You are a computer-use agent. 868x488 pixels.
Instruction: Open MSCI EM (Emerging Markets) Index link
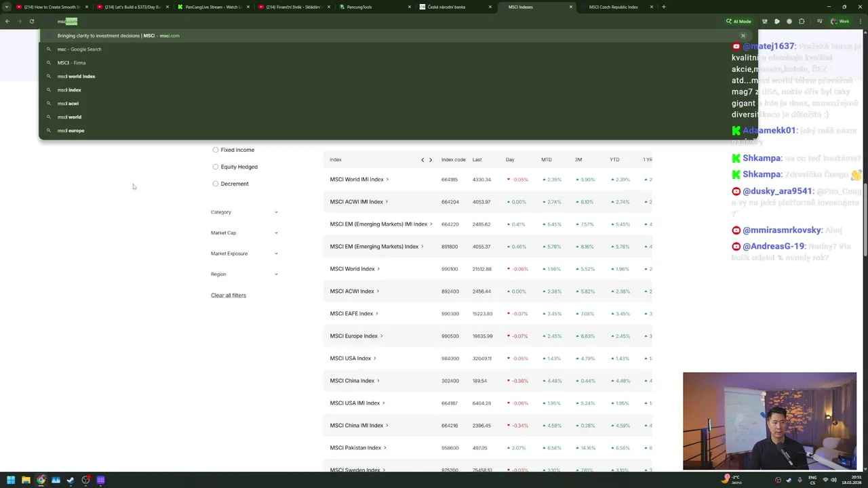(x=374, y=247)
